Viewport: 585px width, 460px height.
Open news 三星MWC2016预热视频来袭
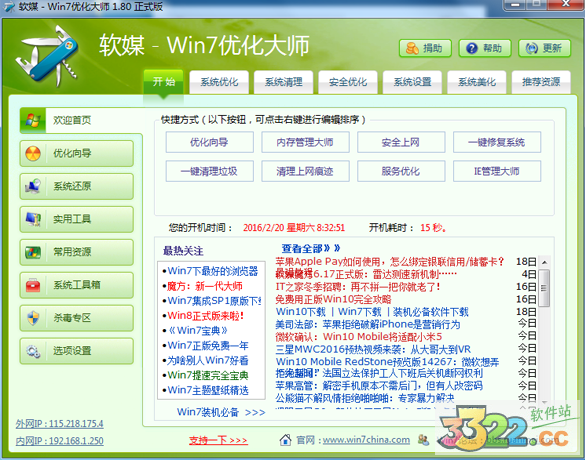[373, 349]
